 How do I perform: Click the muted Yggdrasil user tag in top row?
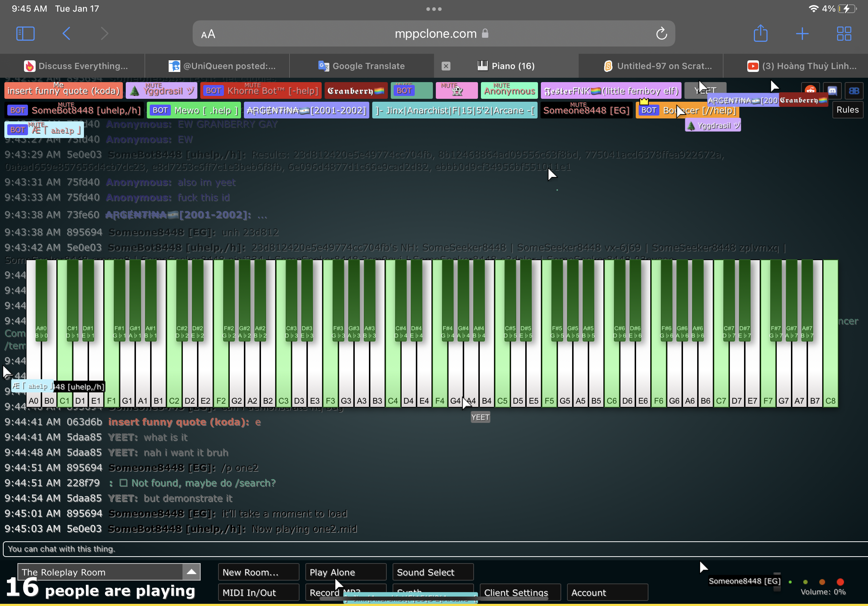click(x=161, y=91)
